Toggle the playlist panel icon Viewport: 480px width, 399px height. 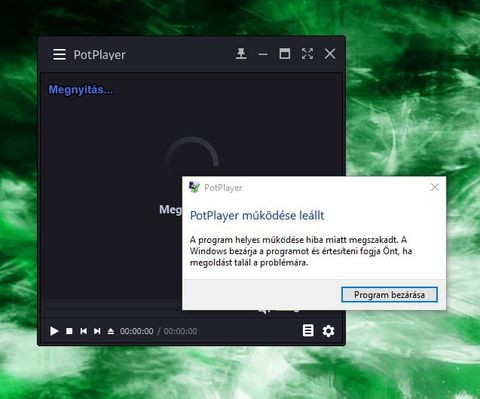click(x=308, y=331)
